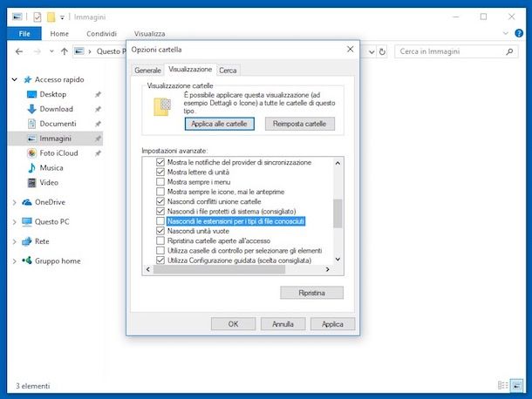This screenshot has height=399, width=532.
Task: Enable 'Nascondi le estensioni' checkbox
Action: [x=160, y=221]
